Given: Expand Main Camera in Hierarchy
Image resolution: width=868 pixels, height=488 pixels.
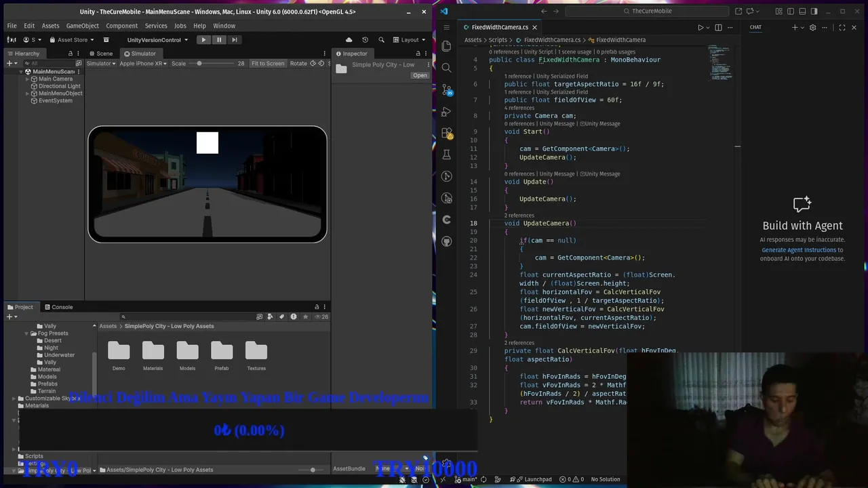Looking at the screenshot, I should (27, 79).
